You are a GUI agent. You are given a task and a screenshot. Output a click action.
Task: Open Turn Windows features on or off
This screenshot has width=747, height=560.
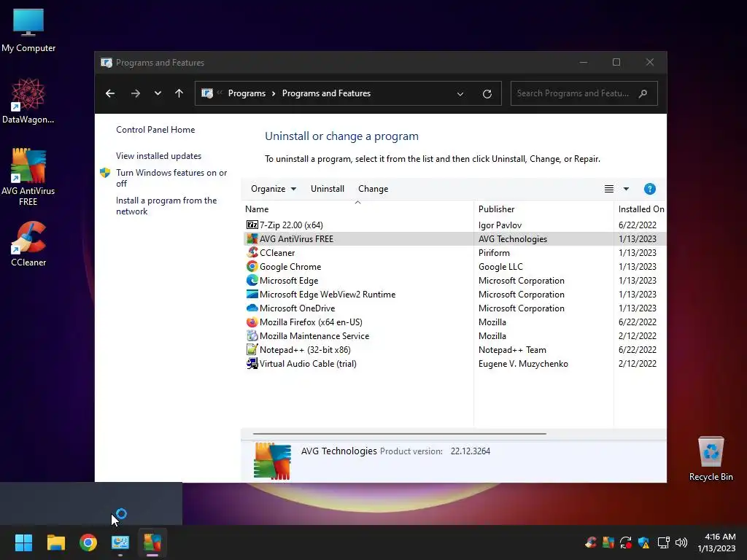coord(171,178)
